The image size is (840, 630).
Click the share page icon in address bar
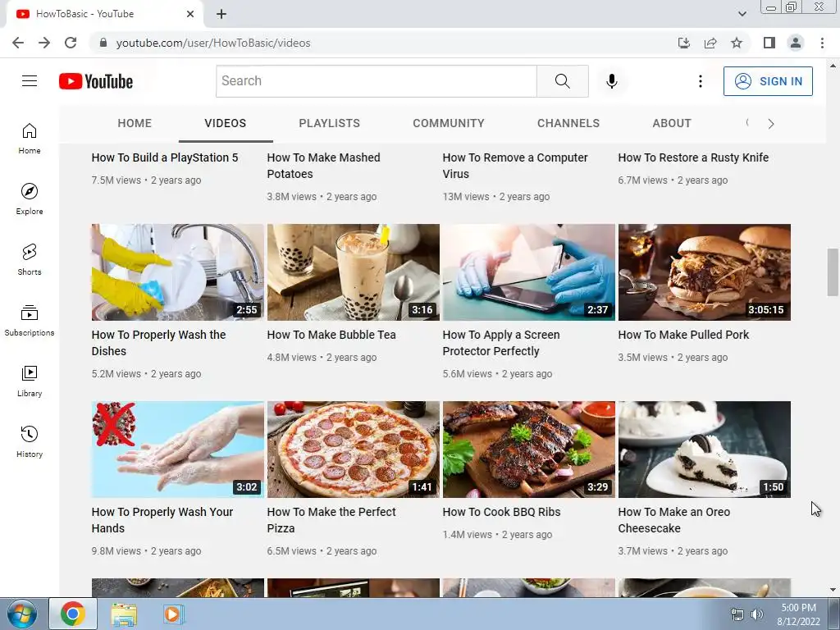coord(710,43)
